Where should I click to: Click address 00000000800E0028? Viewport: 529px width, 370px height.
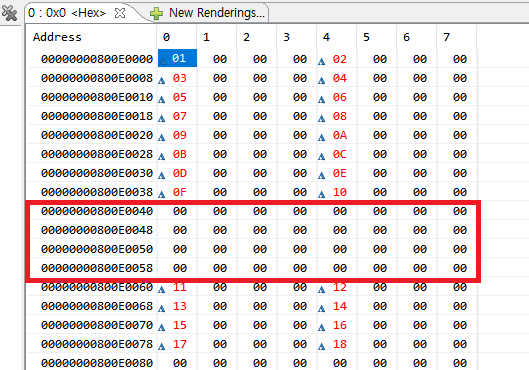pos(97,154)
